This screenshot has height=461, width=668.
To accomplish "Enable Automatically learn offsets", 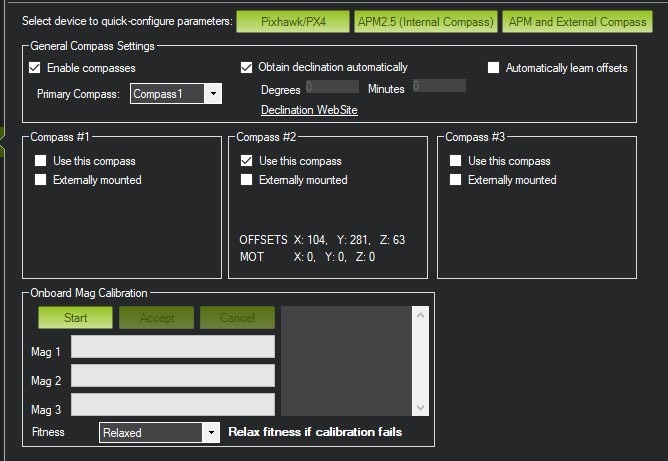I will coord(493,68).
